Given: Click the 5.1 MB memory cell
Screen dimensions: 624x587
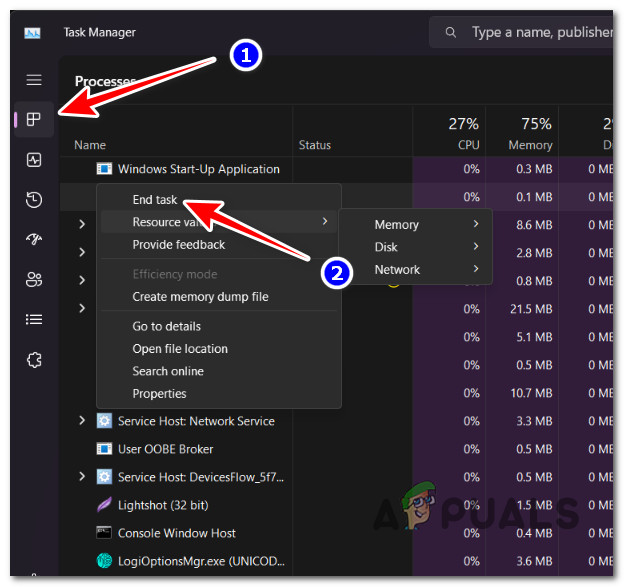Looking at the screenshot, I should (x=534, y=337).
